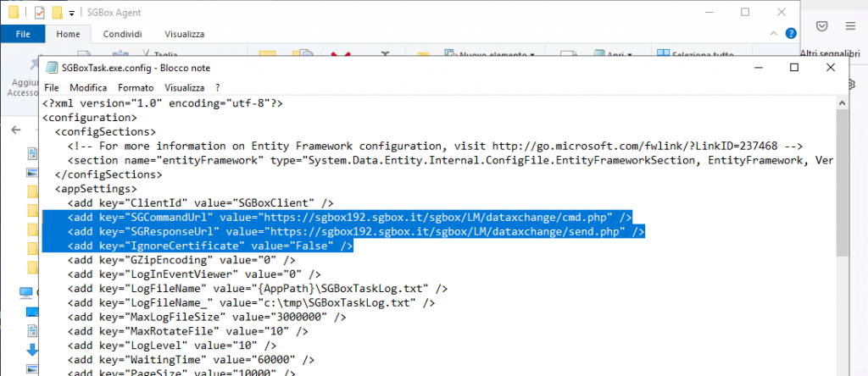This screenshot has height=376, width=868.
Task: Click Seleziona tutto in Explorer ribbon
Action: tap(695, 55)
